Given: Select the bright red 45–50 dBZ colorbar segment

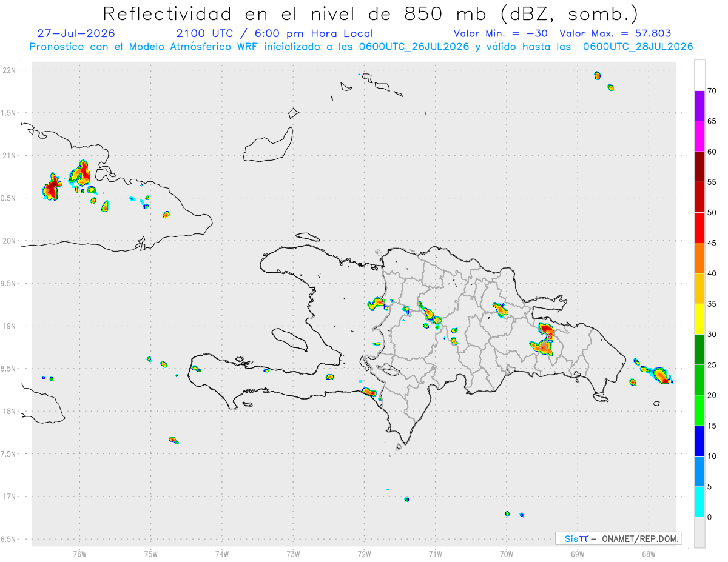Looking at the screenshot, I should click(699, 228).
